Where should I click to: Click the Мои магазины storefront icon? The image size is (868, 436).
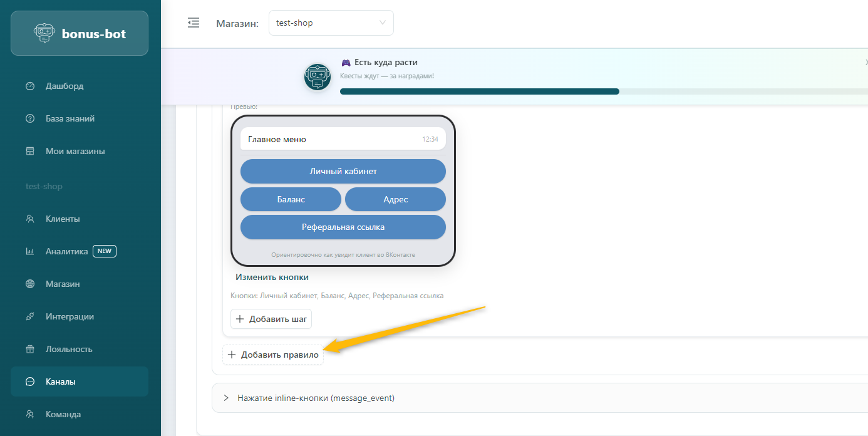click(x=30, y=151)
